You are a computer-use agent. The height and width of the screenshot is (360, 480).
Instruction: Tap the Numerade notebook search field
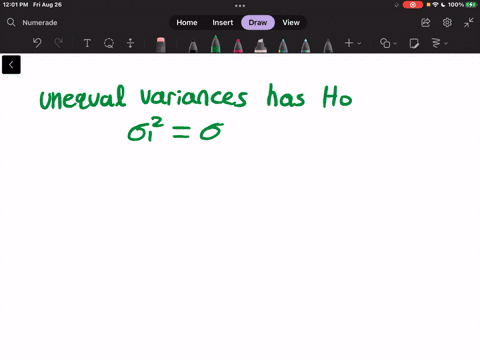coord(40,22)
